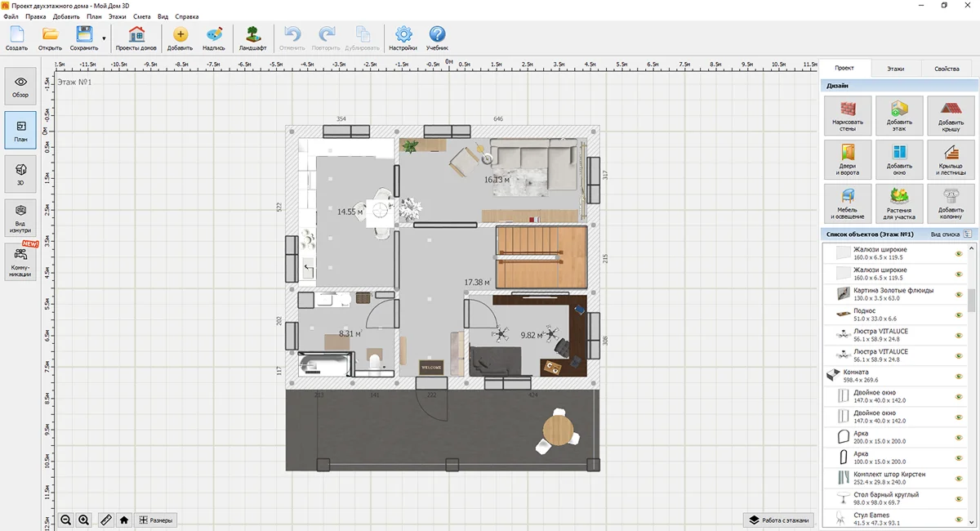Toggle eye for Арка 100.0 x 15.0
Image resolution: width=980 pixels, height=531 pixels.
point(959,457)
